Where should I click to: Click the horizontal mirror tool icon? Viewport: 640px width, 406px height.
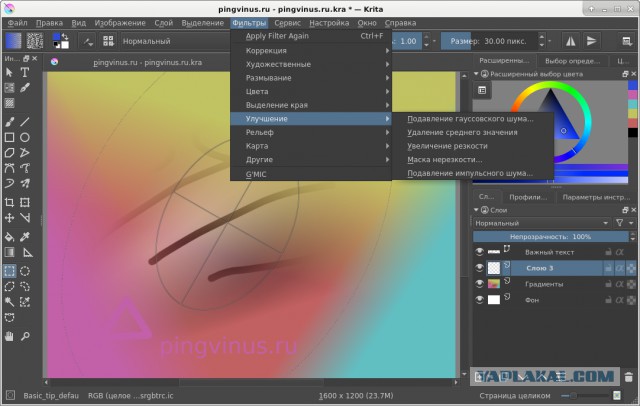click(x=570, y=41)
